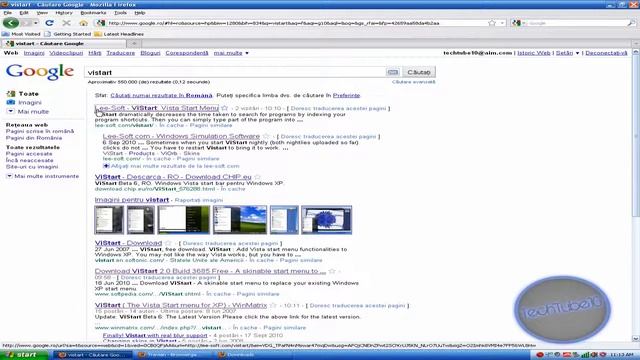Click the green Back arrow button

(x=11, y=23)
